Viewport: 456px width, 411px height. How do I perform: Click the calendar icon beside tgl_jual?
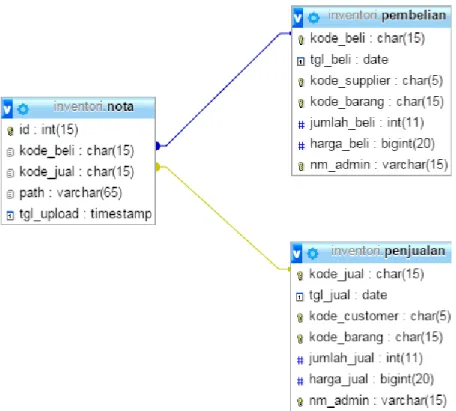(300, 296)
